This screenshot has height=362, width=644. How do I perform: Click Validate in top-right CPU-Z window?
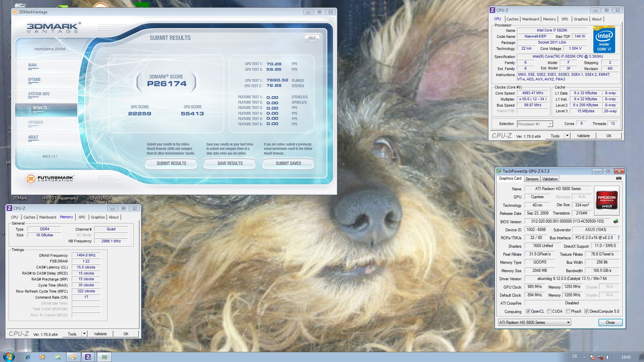click(583, 136)
